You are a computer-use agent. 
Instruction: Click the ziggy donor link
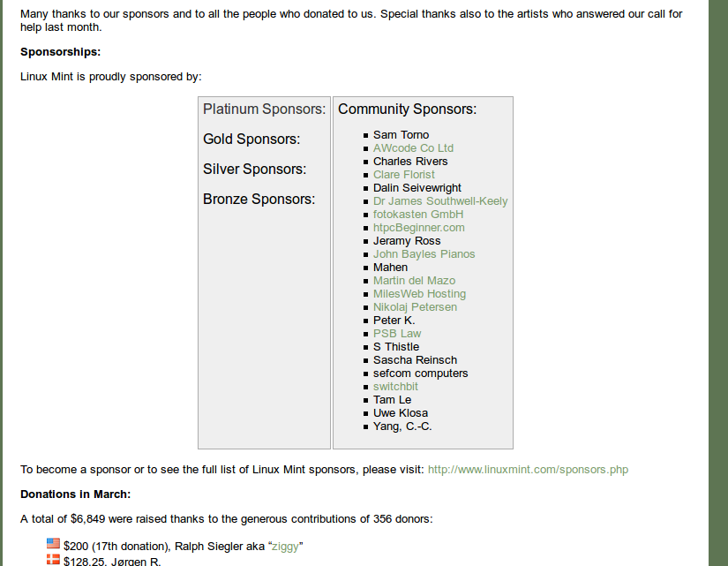pos(283,547)
